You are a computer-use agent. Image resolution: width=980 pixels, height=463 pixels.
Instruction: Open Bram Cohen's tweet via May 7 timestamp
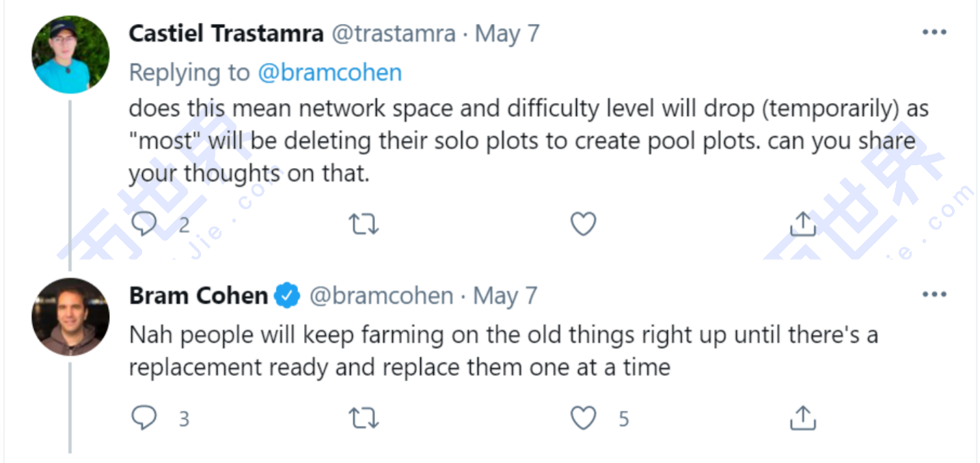(505, 296)
